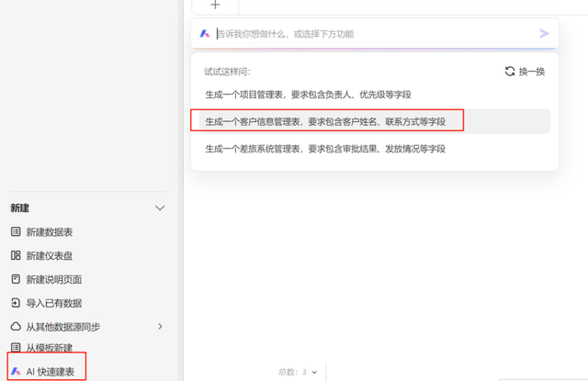Open AI 快速建表 entry
Viewport: 588px width, 381px height.
point(42,371)
